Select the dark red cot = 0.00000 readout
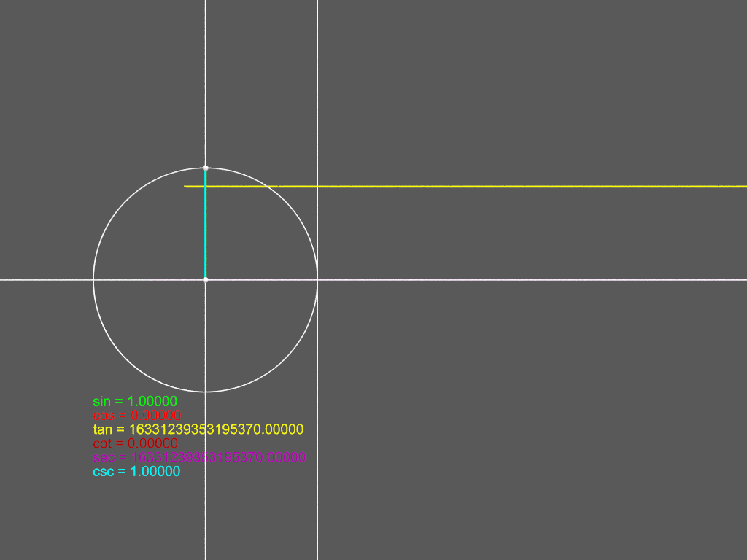 [135, 443]
